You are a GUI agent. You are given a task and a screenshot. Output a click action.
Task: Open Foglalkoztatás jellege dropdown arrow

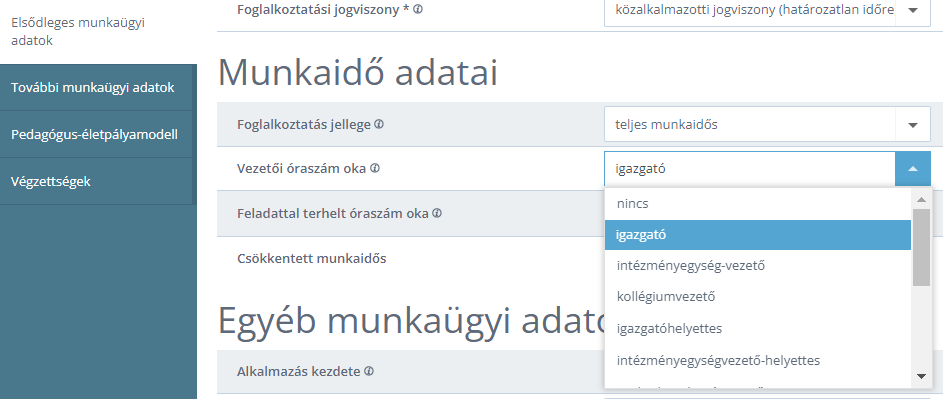913,125
